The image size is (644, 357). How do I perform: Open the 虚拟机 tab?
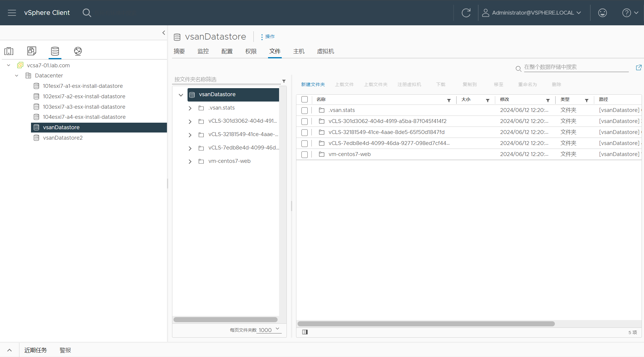point(326,51)
